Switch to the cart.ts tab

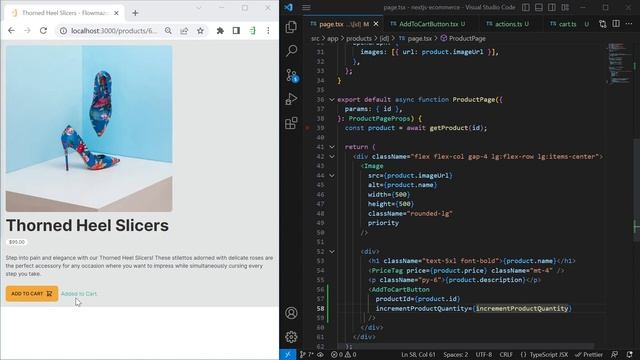point(568,24)
